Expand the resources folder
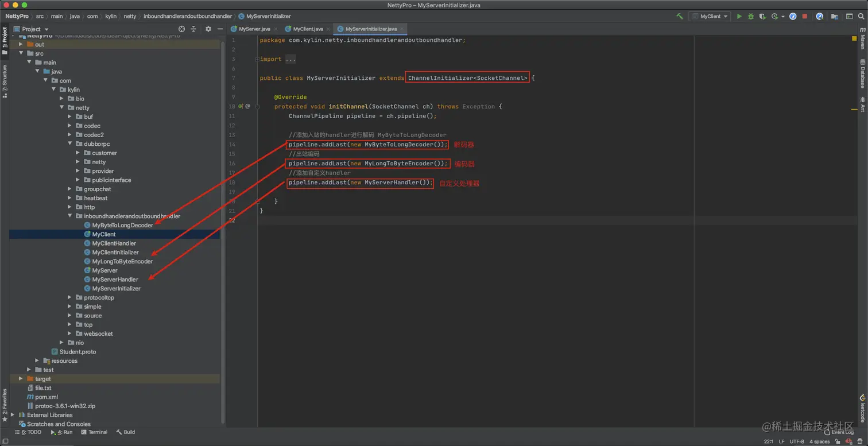This screenshot has width=868, height=446. pos(37,360)
